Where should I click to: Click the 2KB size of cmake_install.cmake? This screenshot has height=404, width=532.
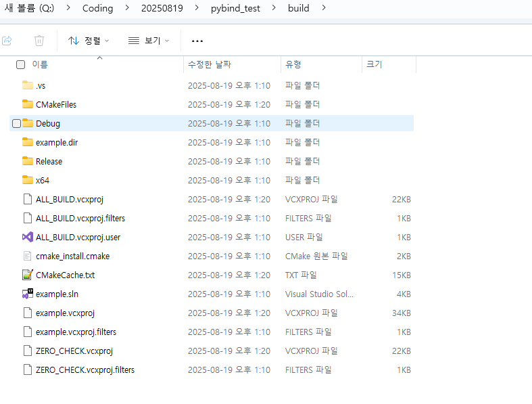pos(404,256)
